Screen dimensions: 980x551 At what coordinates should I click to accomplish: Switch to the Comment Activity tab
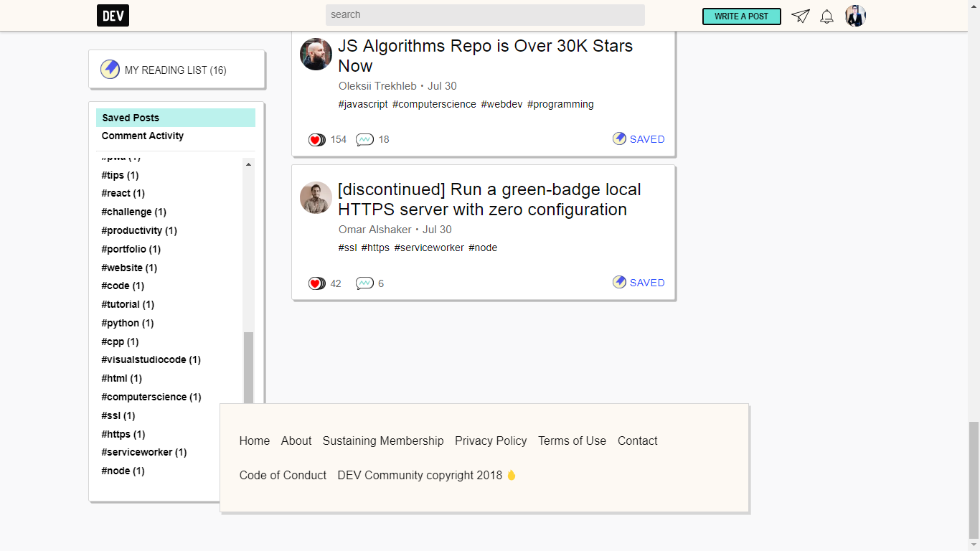point(141,136)
